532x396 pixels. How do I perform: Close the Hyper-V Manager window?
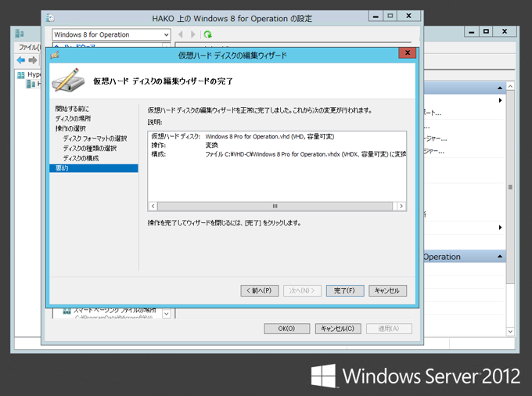(505, 31)
